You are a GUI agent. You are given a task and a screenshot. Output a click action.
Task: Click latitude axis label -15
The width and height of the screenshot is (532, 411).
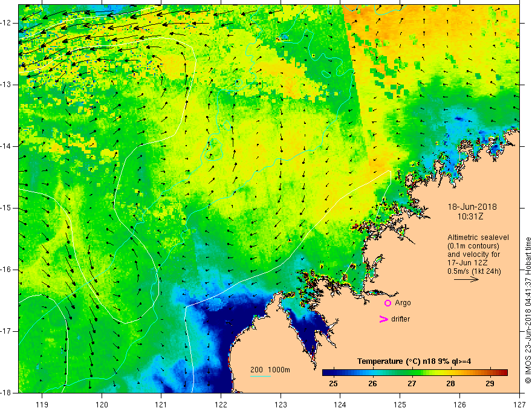[7, 208]
